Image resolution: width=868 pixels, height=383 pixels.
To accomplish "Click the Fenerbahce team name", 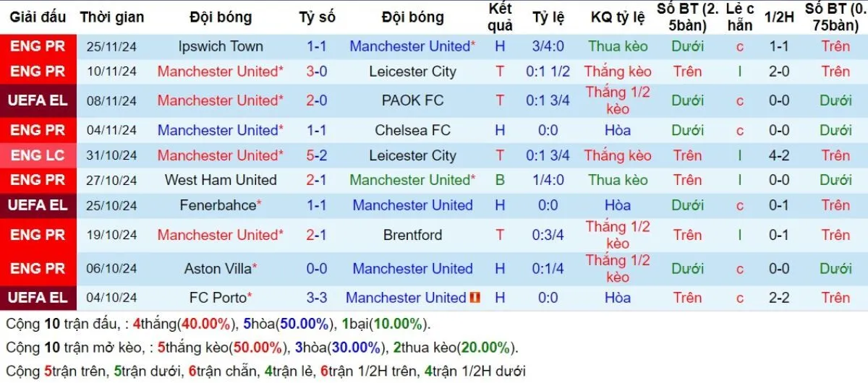I will (x=218, y=205).
